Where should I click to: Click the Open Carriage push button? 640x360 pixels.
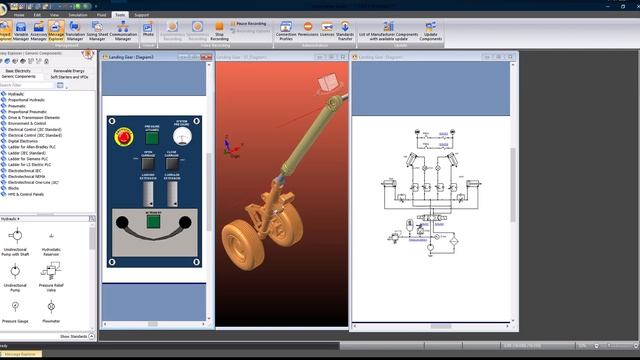[148, 164]
